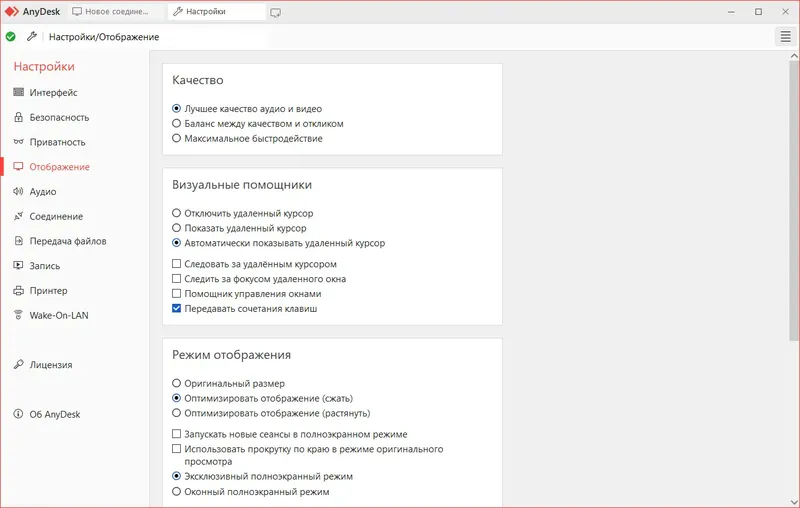Click the wrench icon beside the settings breadcrumb
800x508 pixels.
(x=31, y=37)
